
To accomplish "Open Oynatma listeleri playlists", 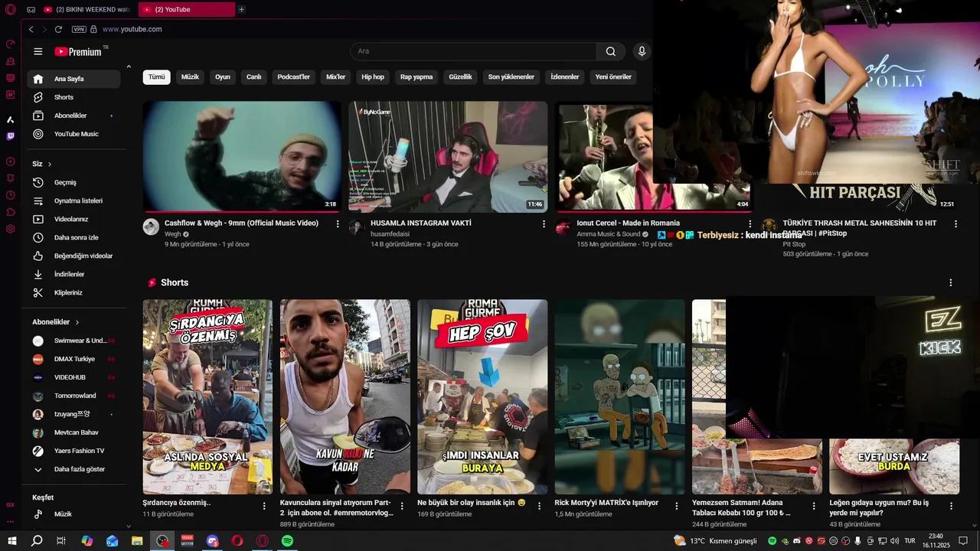I will (x=73, y=201).
